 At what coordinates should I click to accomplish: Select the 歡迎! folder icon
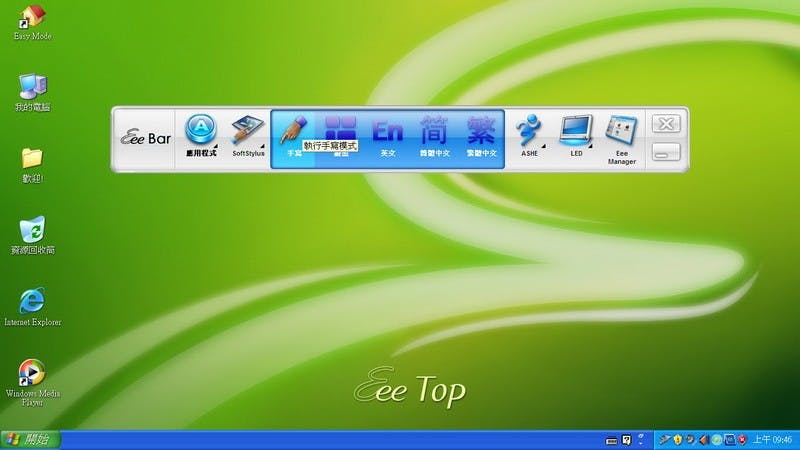pyautogui.click(x=32, y=165)
